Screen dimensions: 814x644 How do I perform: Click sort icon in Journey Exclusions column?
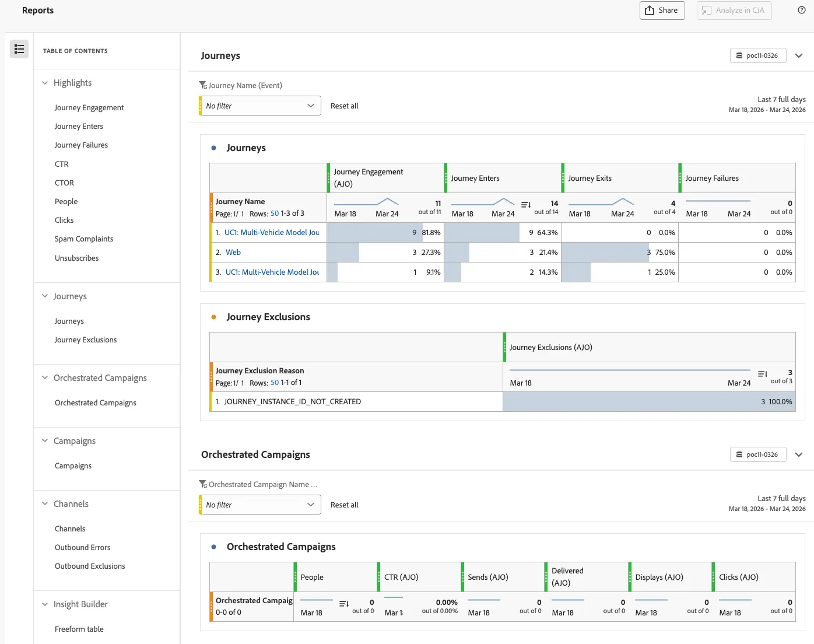[x=762, y=374]
